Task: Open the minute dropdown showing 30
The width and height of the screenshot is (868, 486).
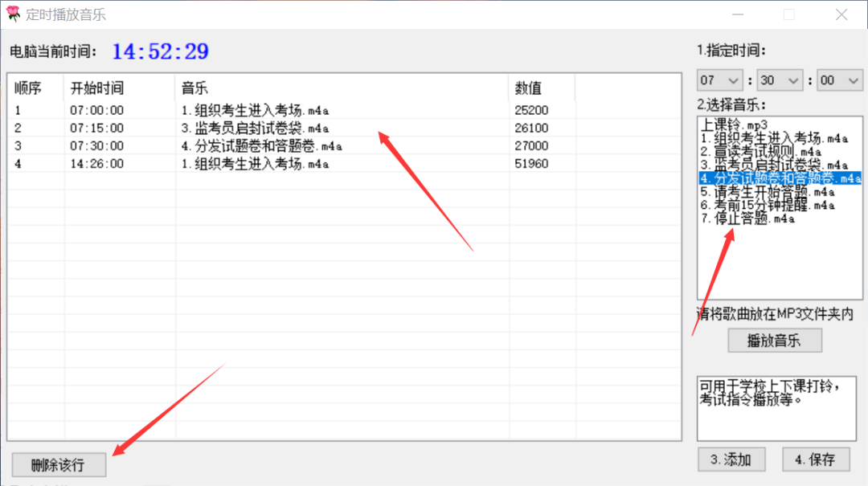Action: tap(780, 81)
